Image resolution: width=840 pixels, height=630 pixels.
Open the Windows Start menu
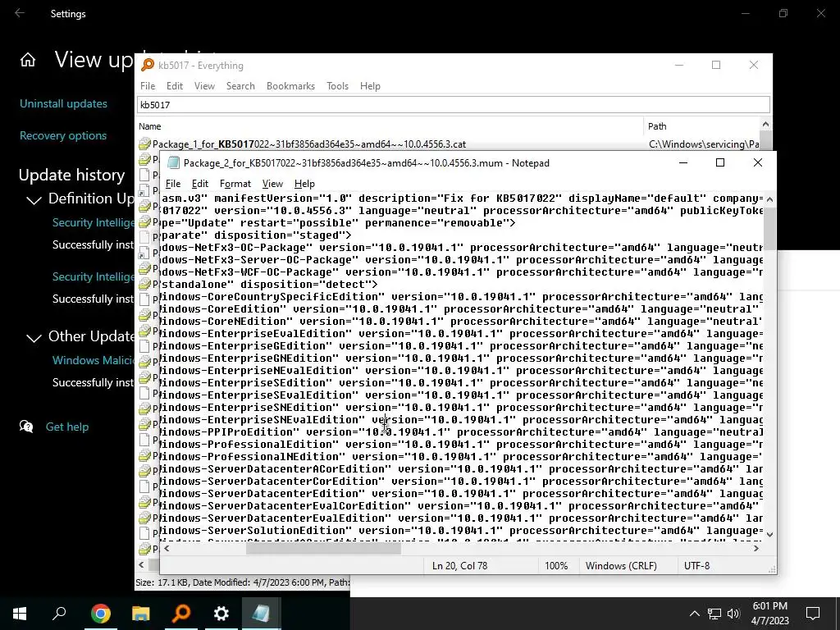click(x=20, y=614)
